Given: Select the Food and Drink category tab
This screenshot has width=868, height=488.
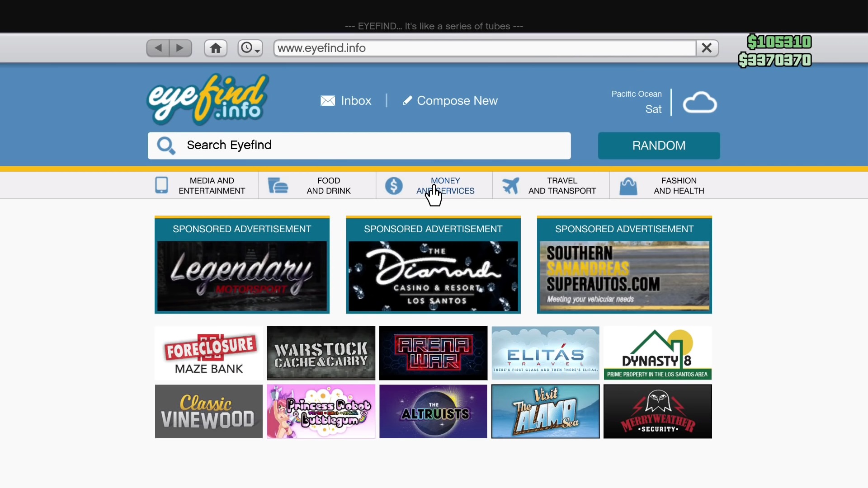Looking at the screenshot, I should (329, 185).
